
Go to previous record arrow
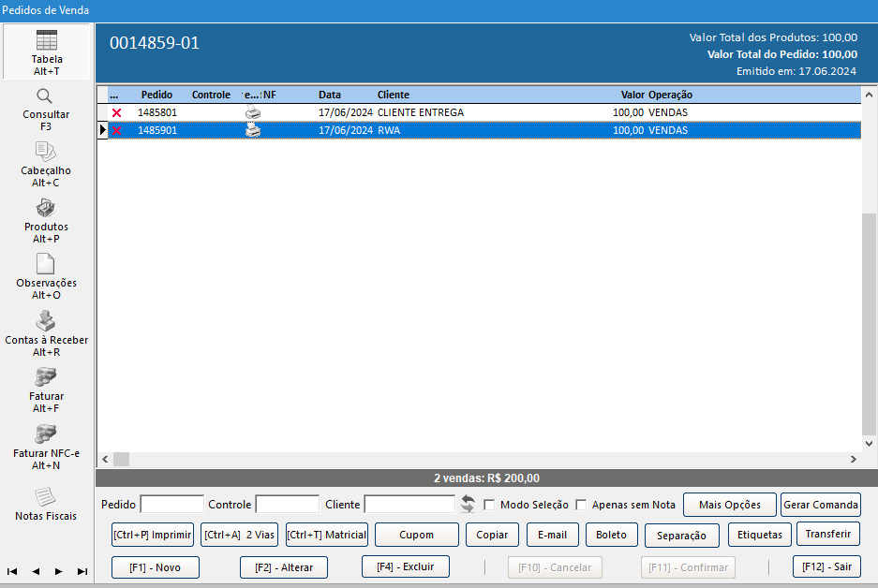[36, 571]
